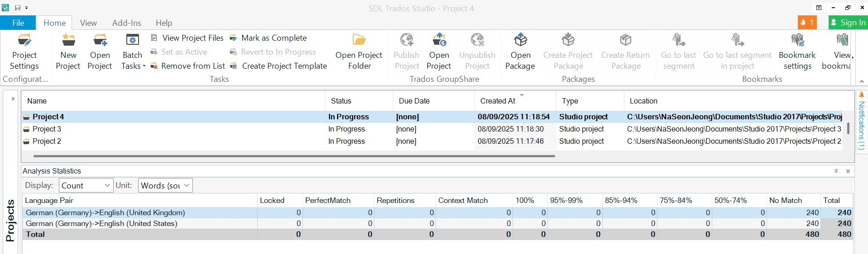Click Create Project Template
Viewport: 868px width, 254px height.
(278, 66)
